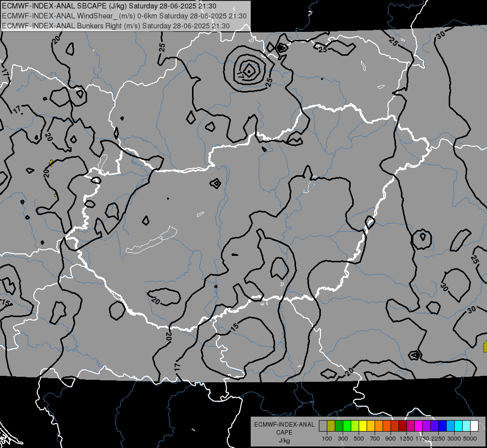Click the 100 legend value label

(x=327, y=439)
